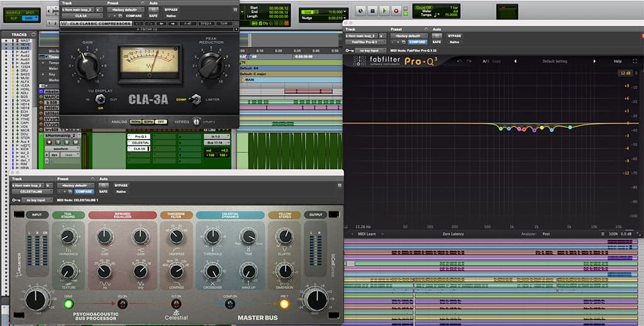This screenshot has height=326, width=644.
Task: Open the TRACKS list options menu
Action: coord(33,35)
